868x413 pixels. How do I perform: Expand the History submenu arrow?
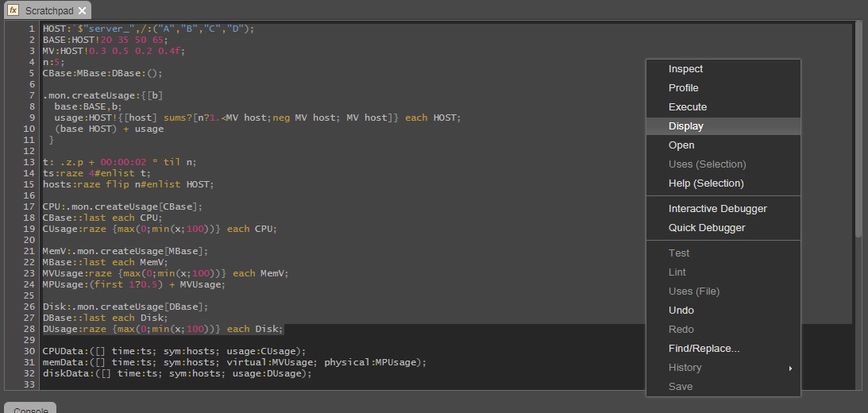click(790, 369)
